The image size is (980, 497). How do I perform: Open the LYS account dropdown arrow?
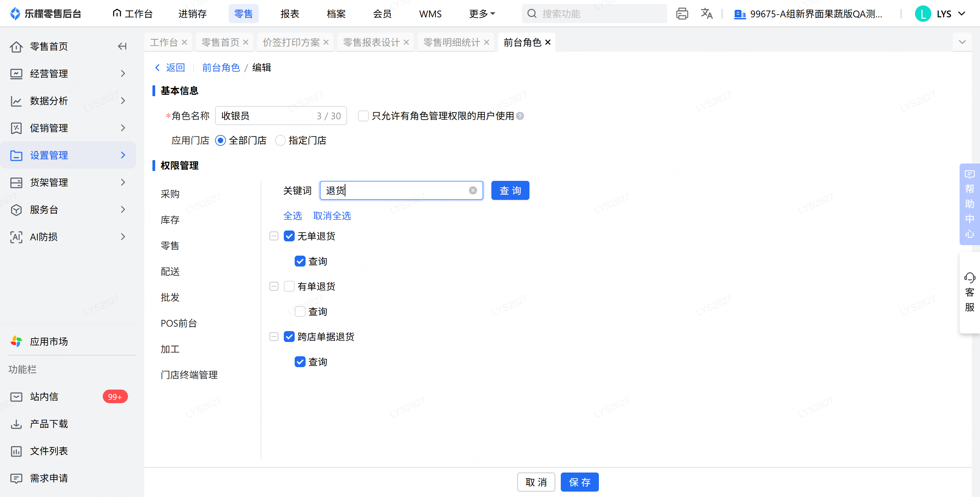click(962, 14)
